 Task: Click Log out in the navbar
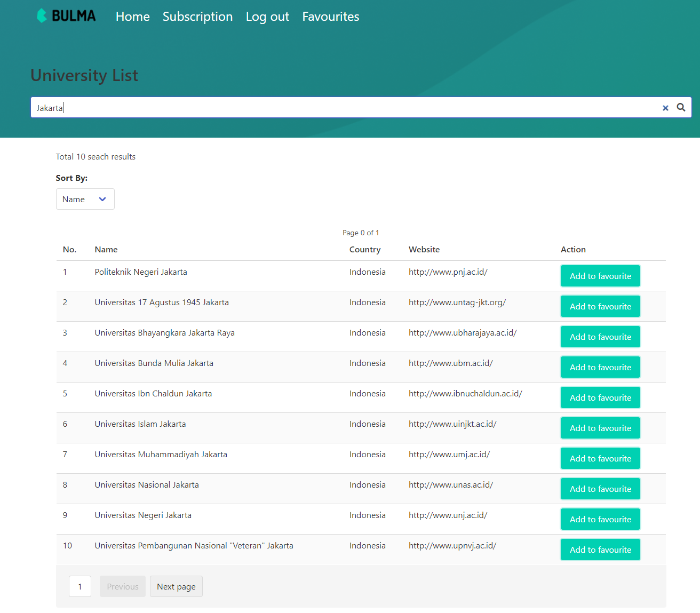[x=267, y=17]
